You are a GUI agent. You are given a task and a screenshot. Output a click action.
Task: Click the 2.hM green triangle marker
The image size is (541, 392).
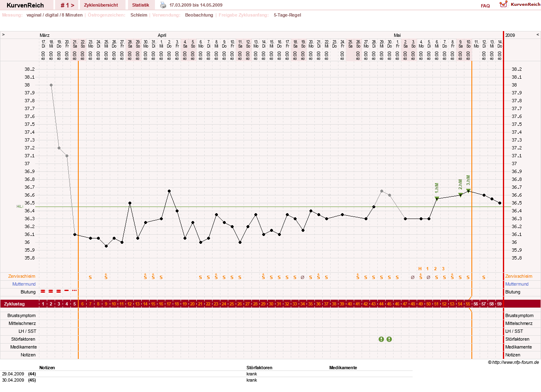tap(460, 195)
